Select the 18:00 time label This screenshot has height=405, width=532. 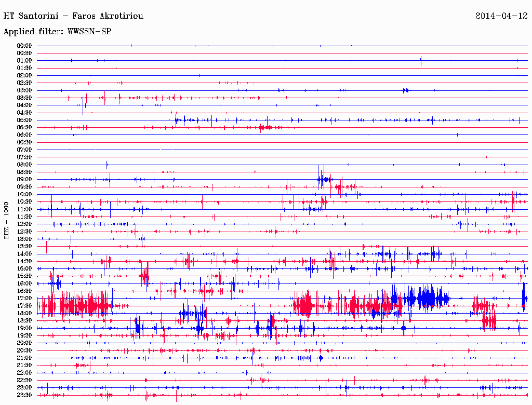24,314
